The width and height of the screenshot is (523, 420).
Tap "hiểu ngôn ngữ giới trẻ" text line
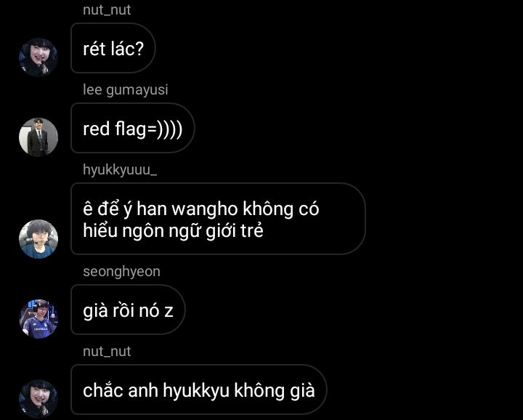(173, 231)
